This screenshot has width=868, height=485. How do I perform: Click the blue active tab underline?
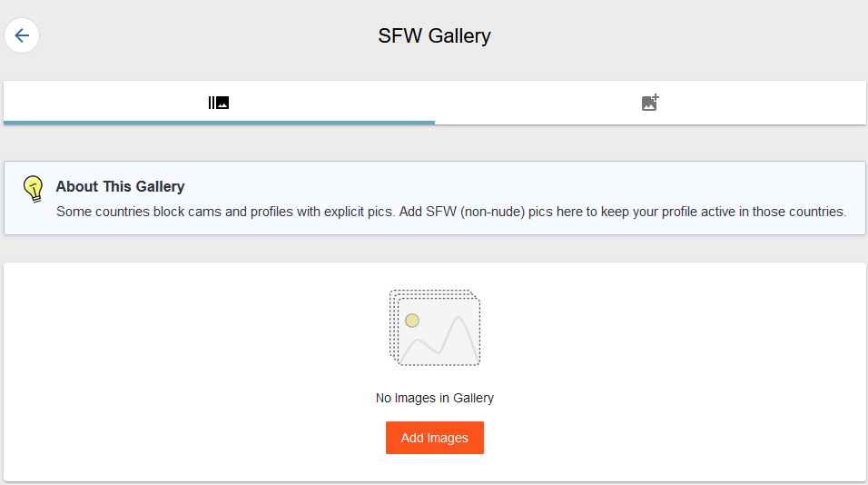pyautogui.click(x=219, y=122)
